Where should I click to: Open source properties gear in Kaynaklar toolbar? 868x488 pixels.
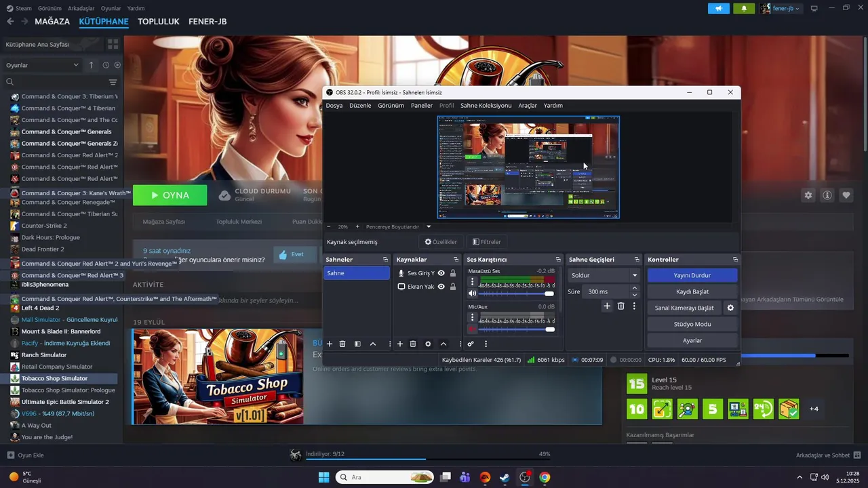click(428, 344)
